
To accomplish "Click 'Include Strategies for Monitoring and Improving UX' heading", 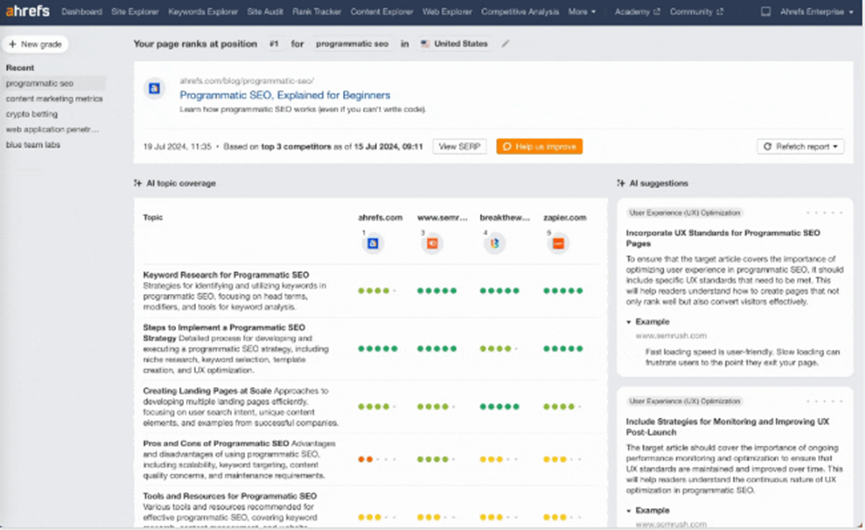I will pos(727,427).
